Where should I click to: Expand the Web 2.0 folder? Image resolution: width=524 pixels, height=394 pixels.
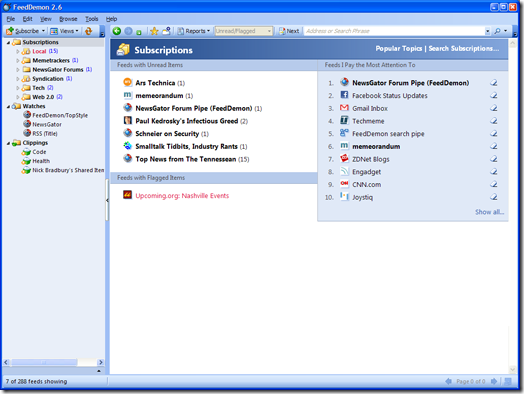(x=18, y=97)
